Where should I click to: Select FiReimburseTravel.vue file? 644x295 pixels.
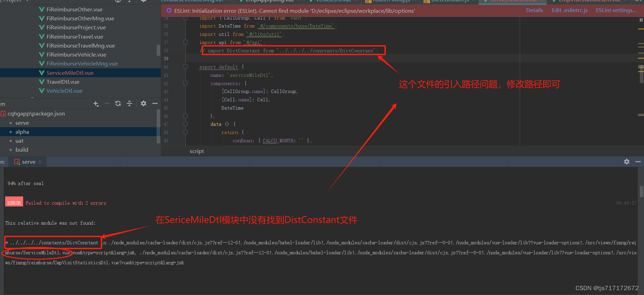[x=75, y=37]
